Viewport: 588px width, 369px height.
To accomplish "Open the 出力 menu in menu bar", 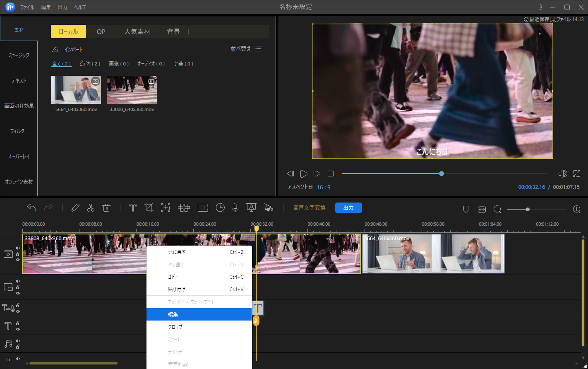I will click(62, 7).
